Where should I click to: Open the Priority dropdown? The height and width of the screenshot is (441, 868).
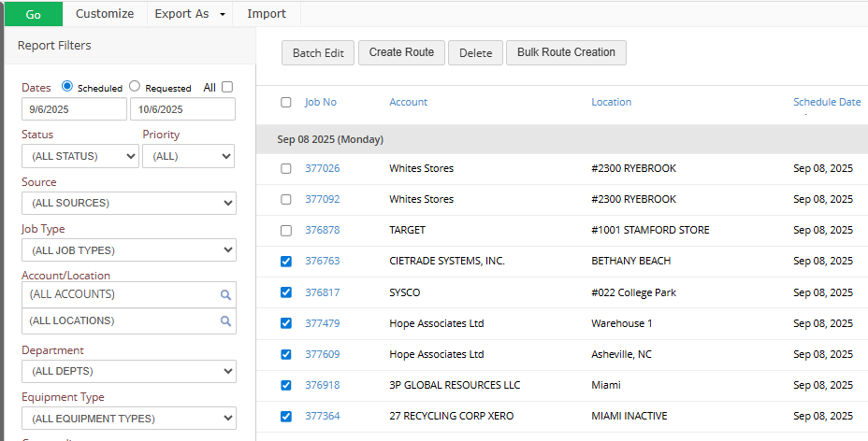click(x=188, y=156)
